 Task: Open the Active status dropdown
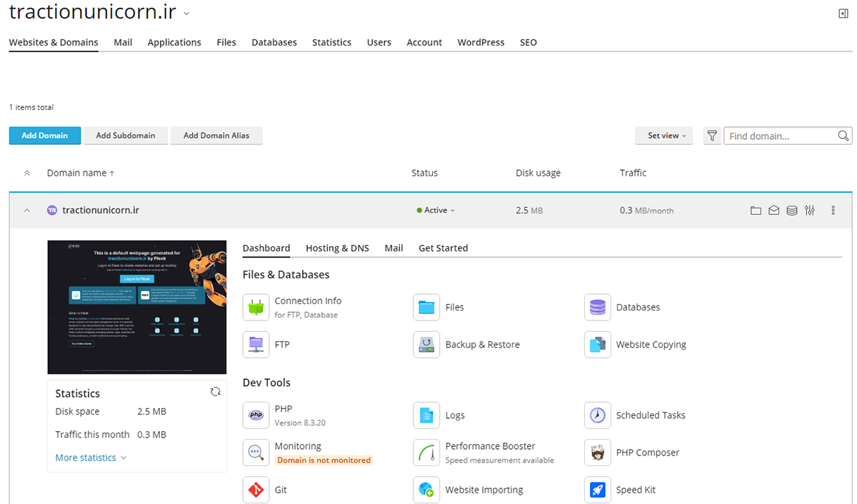436,211
